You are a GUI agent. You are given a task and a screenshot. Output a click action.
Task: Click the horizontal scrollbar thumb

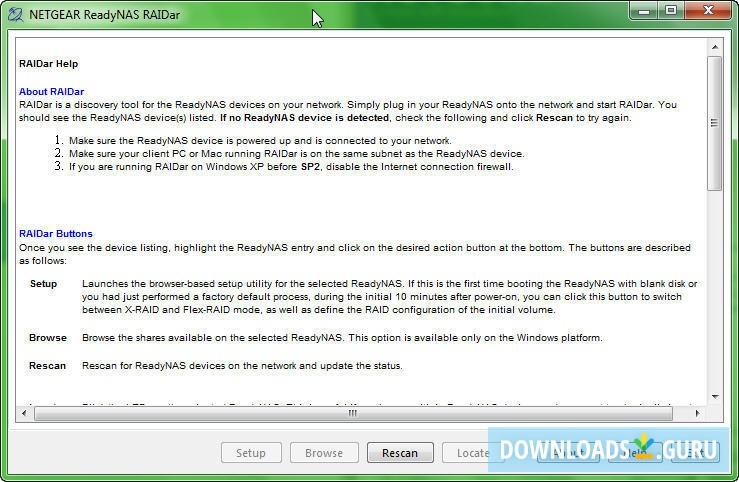click(x=353, y=413)
